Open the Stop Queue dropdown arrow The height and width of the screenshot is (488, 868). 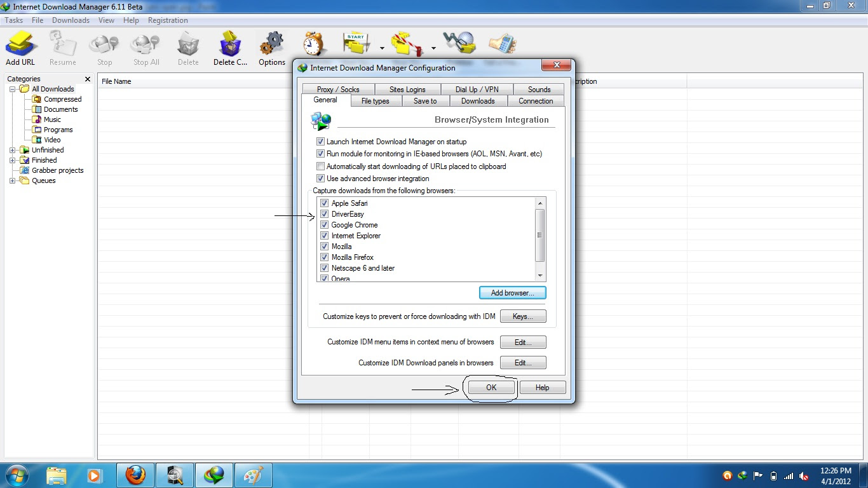pos(433,48)
